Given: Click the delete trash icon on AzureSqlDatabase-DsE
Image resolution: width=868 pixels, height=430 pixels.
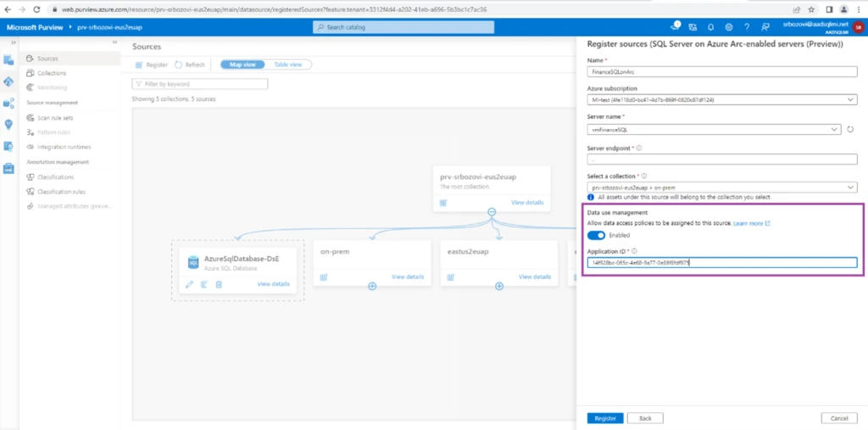Looking at the screenshot, I should click(x=219, y=284).
